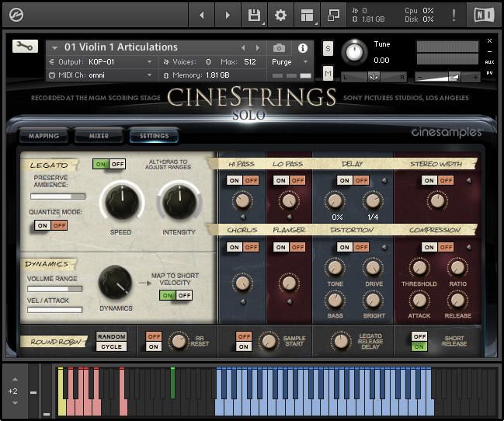Expand instrument header collapse triangle
The width and height of the screenshot is (504, 421).
[54, 48]
